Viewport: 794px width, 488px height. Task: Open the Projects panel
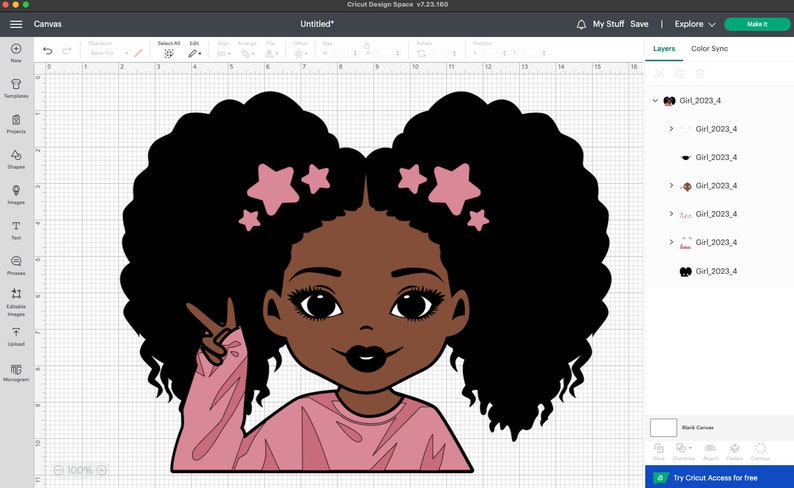[x=16, y=124]
